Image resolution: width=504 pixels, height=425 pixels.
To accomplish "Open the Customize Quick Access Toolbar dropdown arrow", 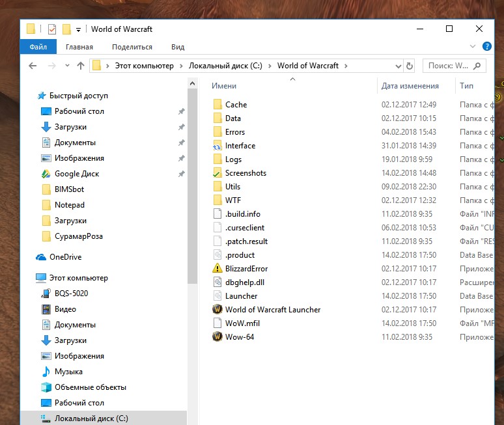I will (78, 30).
